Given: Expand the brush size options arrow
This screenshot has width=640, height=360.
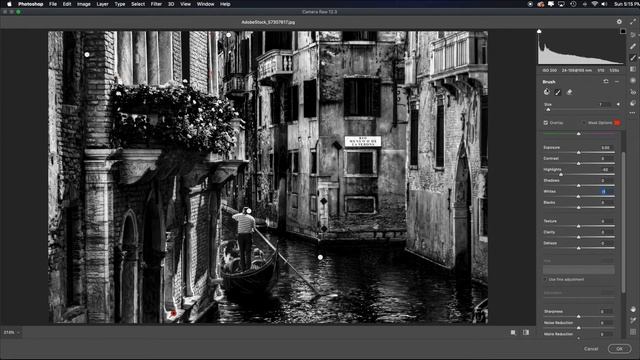Looking at the screenshot, I should pyautogui.click(x=618, y=104).
